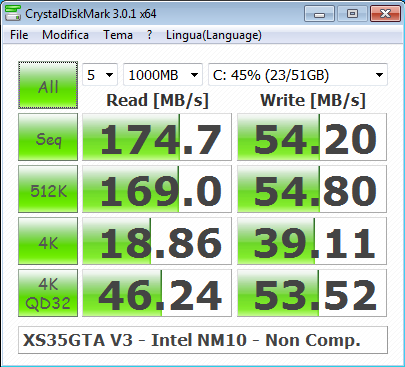Start the 4K benchmark test
The width and height of the screenshot is (405, 367).
pos(48,241)
